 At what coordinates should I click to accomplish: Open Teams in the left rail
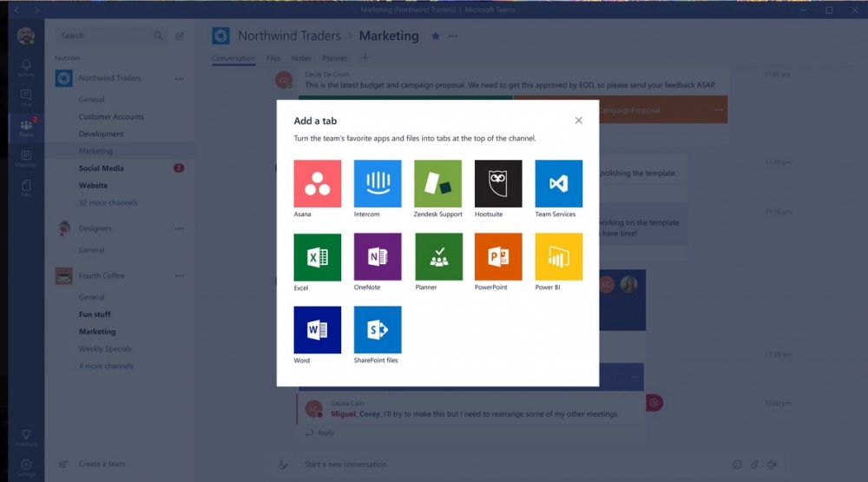tap(26, 128)
